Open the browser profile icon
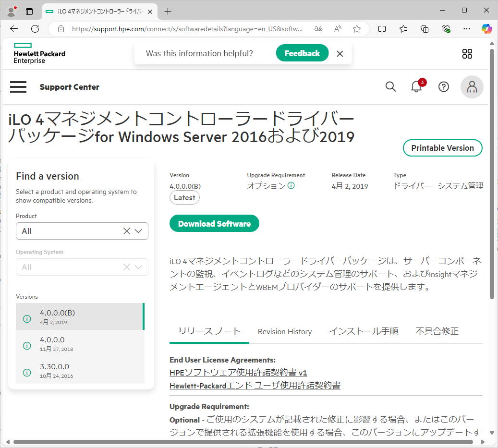498x448 pixels. 12,12
